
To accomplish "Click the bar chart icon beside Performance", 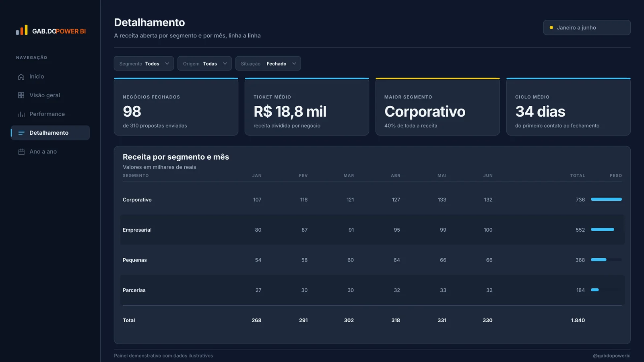I will click(21, 114).
